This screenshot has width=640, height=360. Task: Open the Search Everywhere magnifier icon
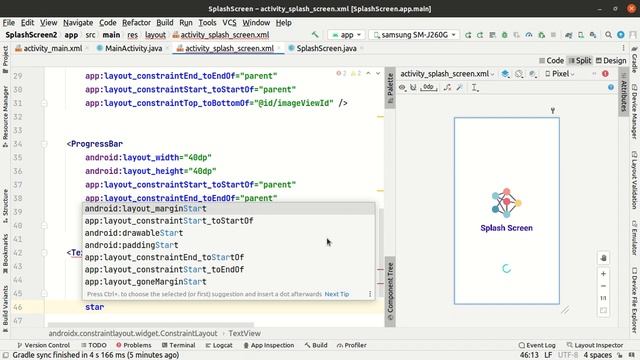click(608, 35)
